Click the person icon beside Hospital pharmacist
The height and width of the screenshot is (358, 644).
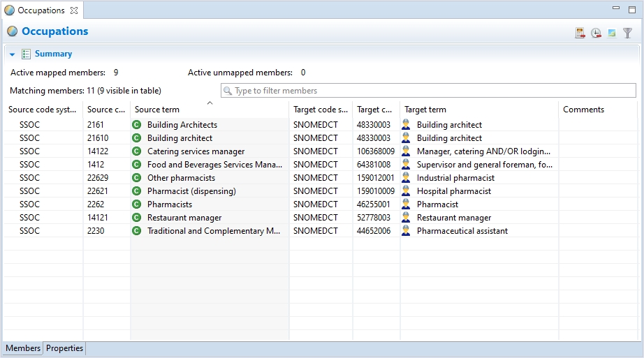click(x=406, y=191)
